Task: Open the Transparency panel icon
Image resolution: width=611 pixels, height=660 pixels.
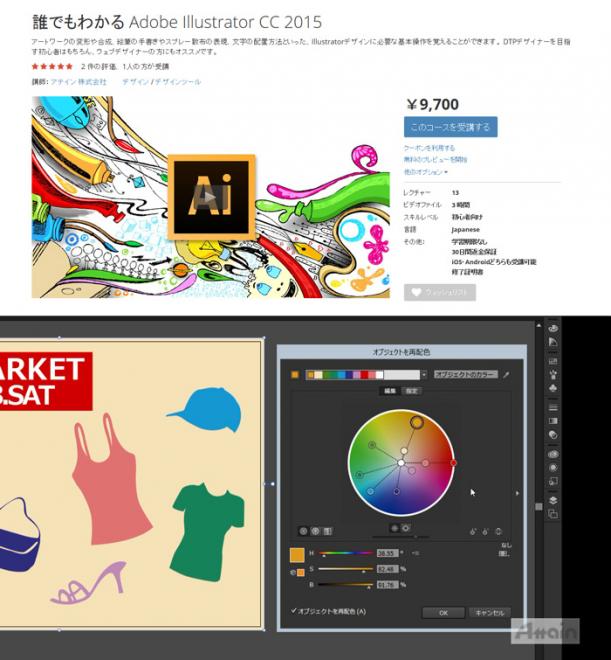Action: [x=553, y=434]
